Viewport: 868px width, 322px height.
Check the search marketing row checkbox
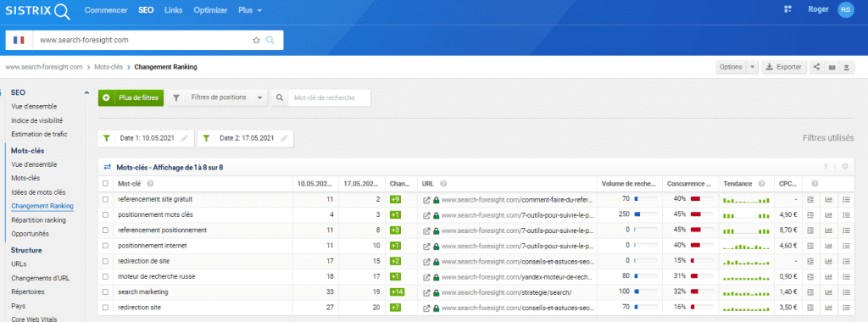coord(106,291)
